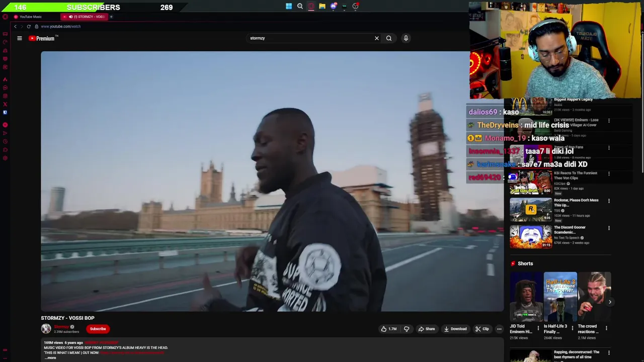This screenshot has height=362, width=644.
Task: Dislike the Vossi Bop video
Action: pos(407,329)
